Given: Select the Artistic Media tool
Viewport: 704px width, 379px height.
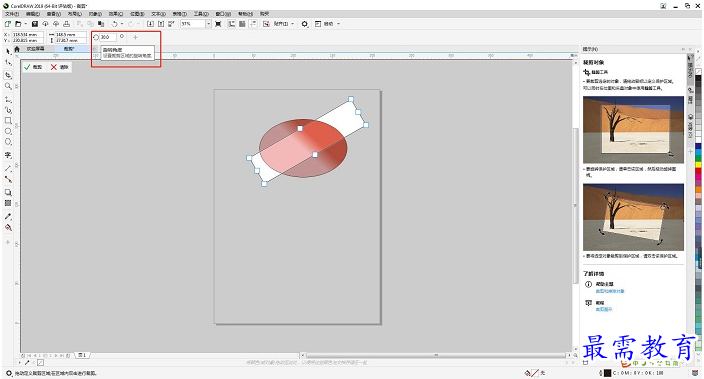Looking at the screenshot, I should click(8, 110).
